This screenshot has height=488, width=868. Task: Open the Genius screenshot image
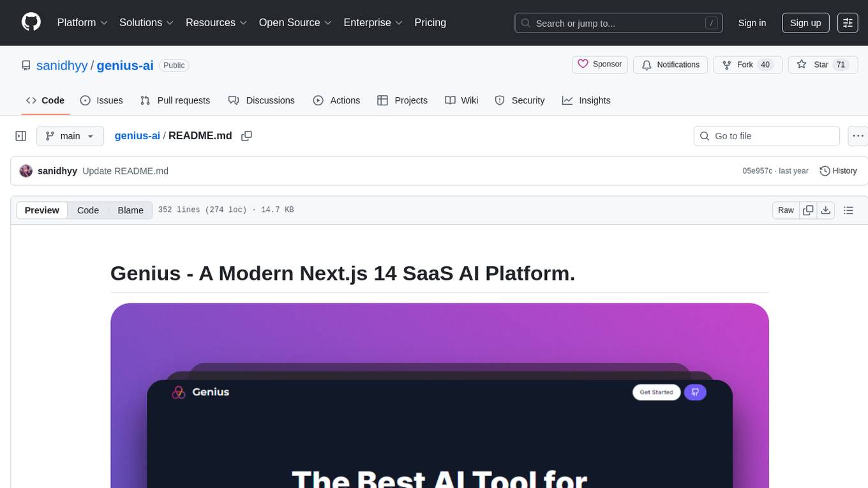click(x=440, y=395)
